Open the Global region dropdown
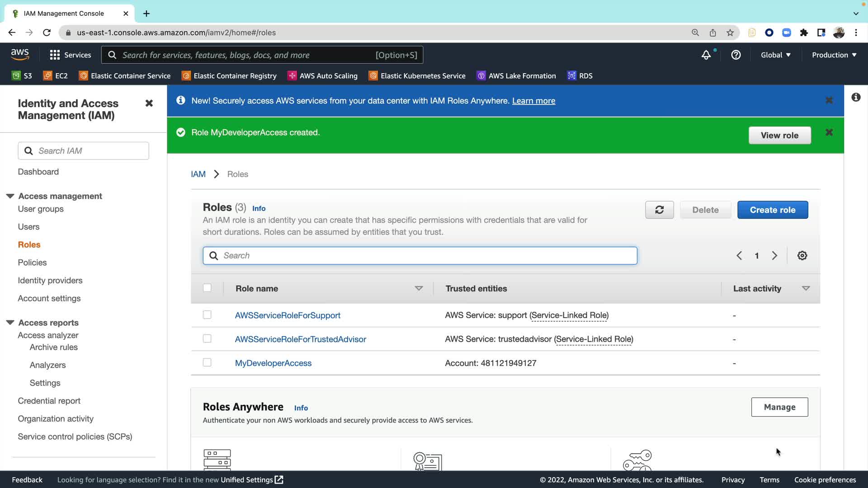The width and height of the screenshot is (868, 488). (x=775, y=55)
